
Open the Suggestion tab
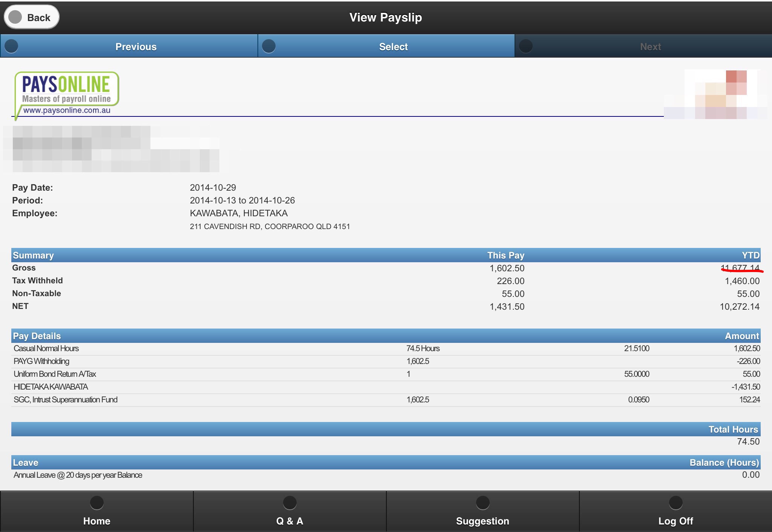click(x=482, y=521)
